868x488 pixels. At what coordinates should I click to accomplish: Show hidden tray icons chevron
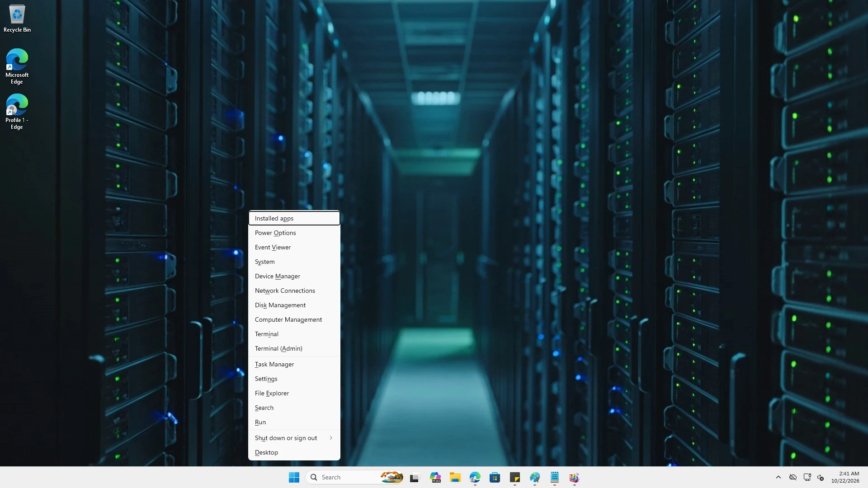[x=778, y=477]
